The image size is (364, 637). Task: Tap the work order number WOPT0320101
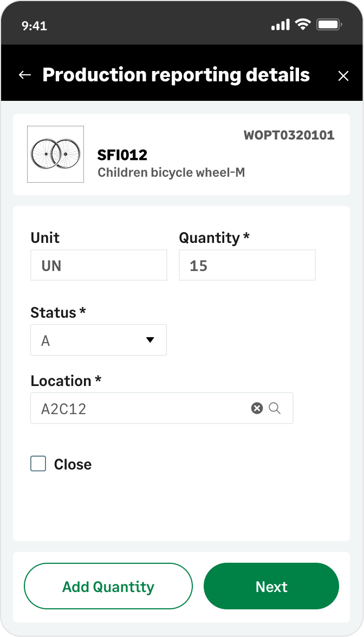289,136
